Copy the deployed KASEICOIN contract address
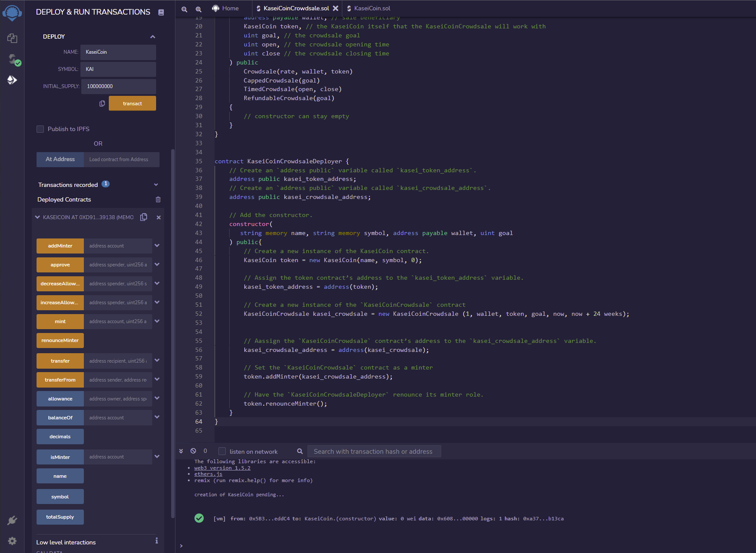The height and width of the screenshot is (553, 756). 144,217
